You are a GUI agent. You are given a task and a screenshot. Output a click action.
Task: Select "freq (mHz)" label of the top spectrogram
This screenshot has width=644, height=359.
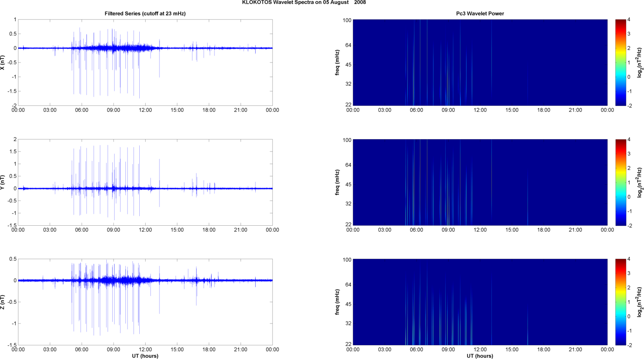(338, 62)
